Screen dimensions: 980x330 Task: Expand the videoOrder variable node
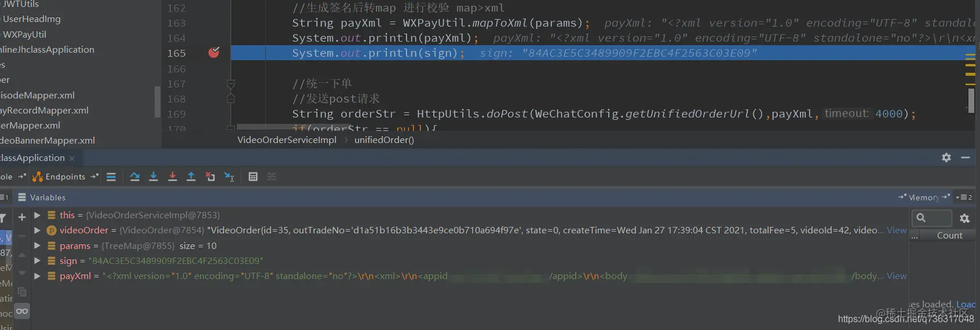37,230
